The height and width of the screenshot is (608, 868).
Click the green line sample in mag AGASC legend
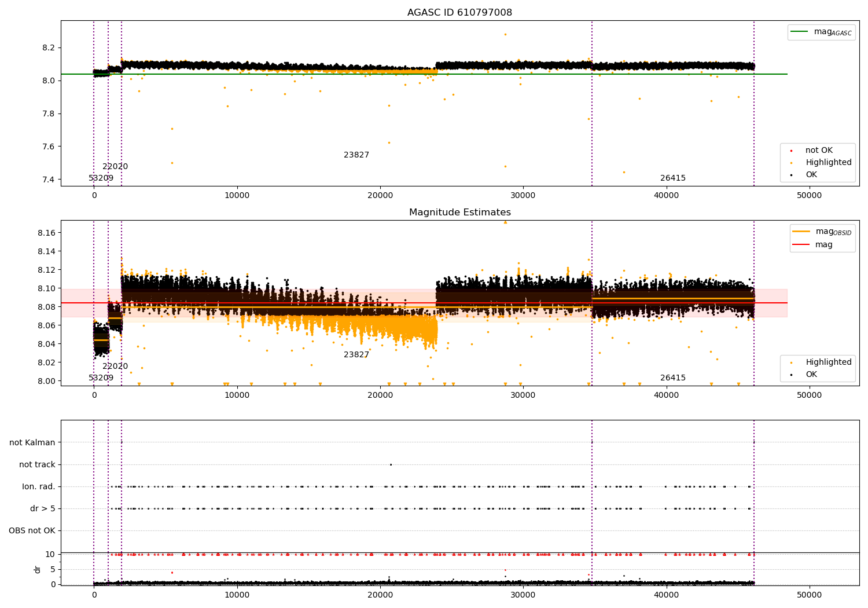[799, 32]
